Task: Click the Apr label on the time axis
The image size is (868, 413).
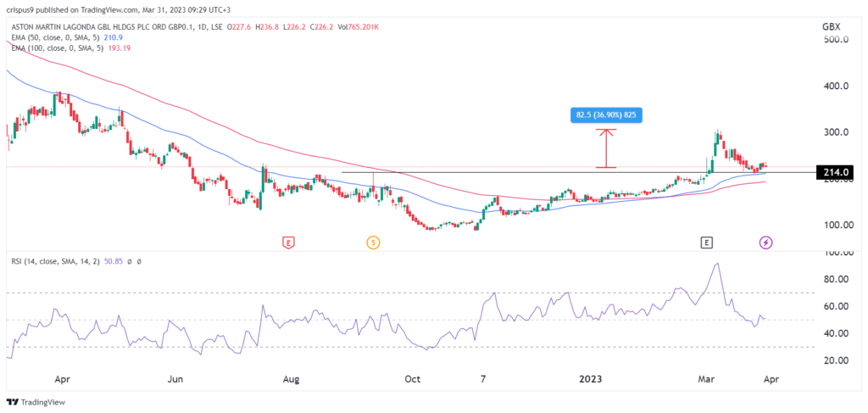Action: pyautogui.click(x=63, y=379)
